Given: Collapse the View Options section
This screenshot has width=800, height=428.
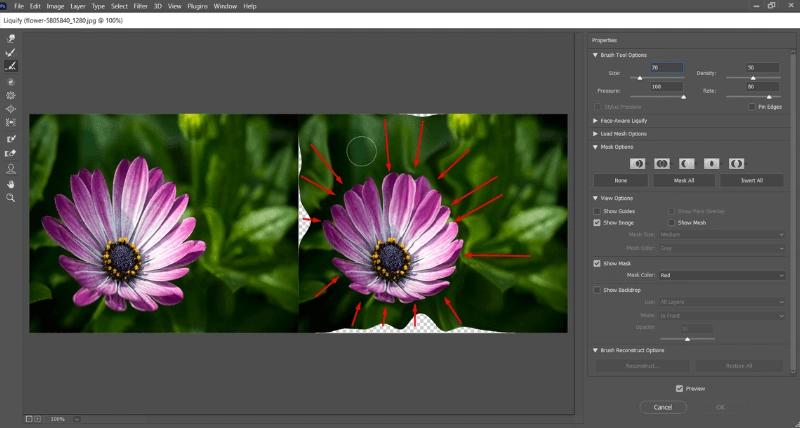Looking at the screenshot, I should pos(595,198).
